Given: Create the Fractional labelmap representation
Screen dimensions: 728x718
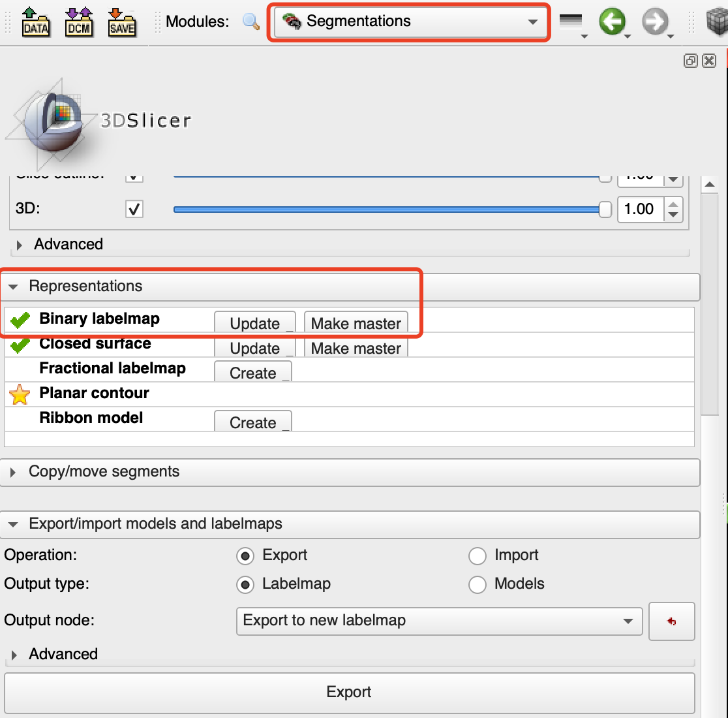Looking at the screenshot, I should 253,372.
